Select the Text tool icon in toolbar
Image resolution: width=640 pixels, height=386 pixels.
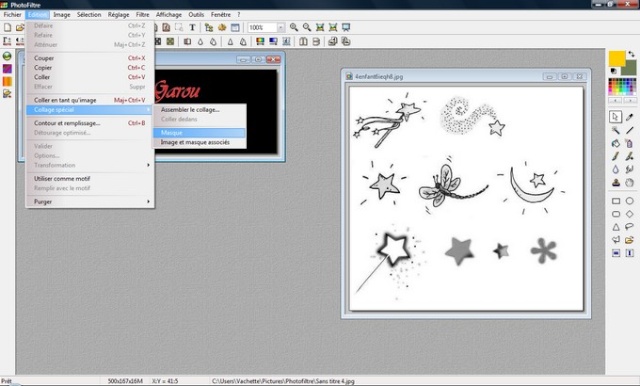point(192,27)
